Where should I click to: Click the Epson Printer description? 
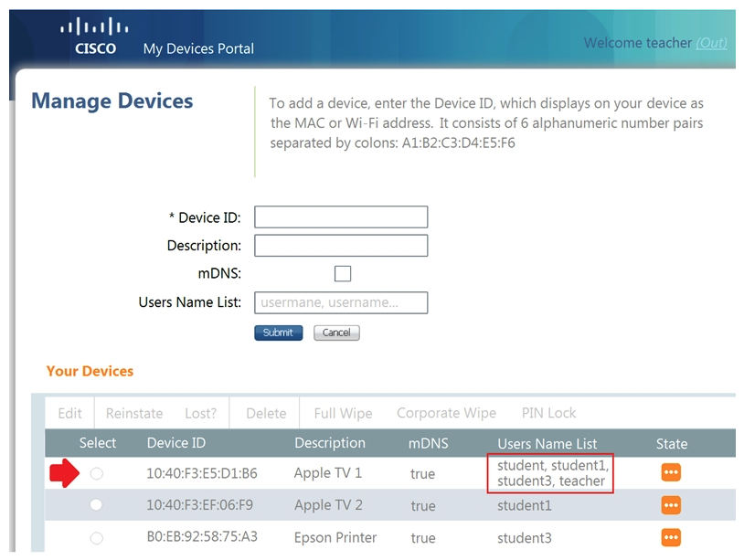point(335,538)
